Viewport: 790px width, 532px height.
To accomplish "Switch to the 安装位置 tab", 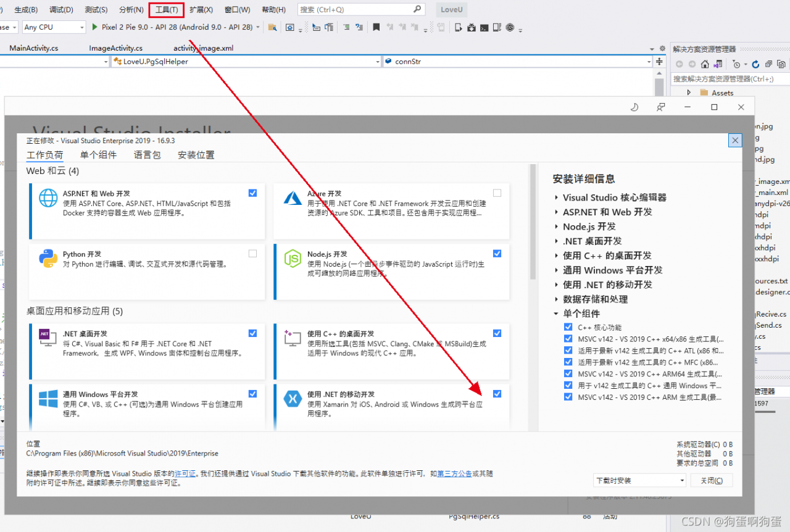I will 196,155.
